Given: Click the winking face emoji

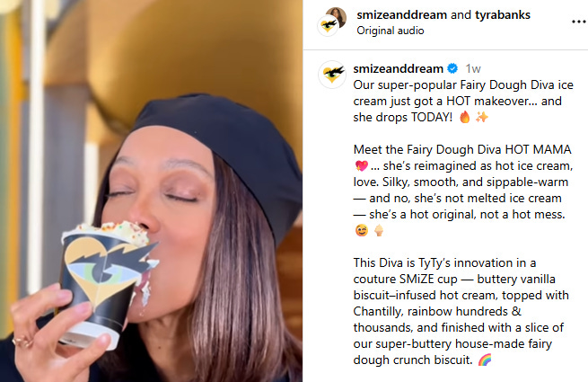Looking at the screenshot, I should [362, 230].
